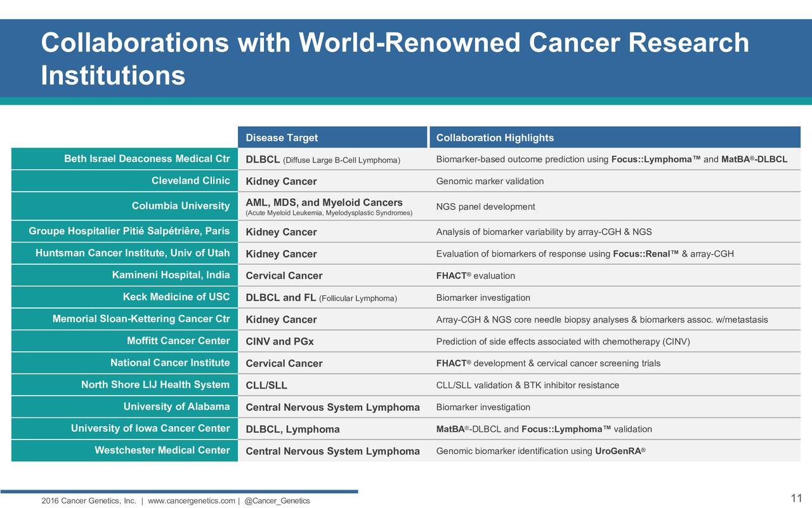Select the 'FHACT evaluation' highlight
The width and height of the screenshot is (812, 508).
pos(476,276)
